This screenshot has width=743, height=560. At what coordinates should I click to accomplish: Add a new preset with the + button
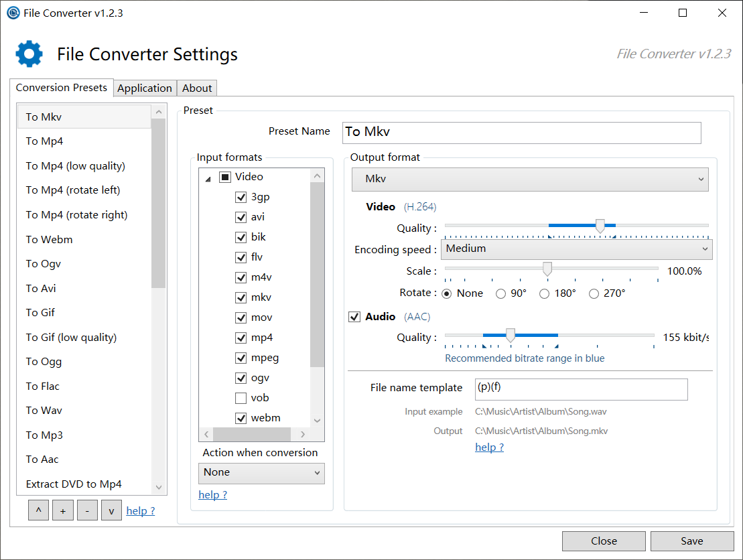pyautogui.click(x=62, y=510)
